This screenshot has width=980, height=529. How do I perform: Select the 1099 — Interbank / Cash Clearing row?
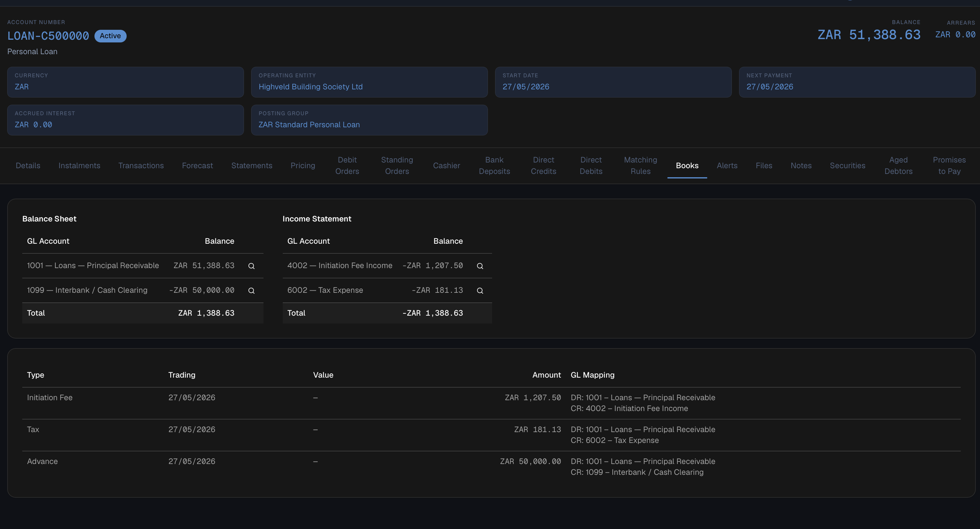tap(143, 290)
